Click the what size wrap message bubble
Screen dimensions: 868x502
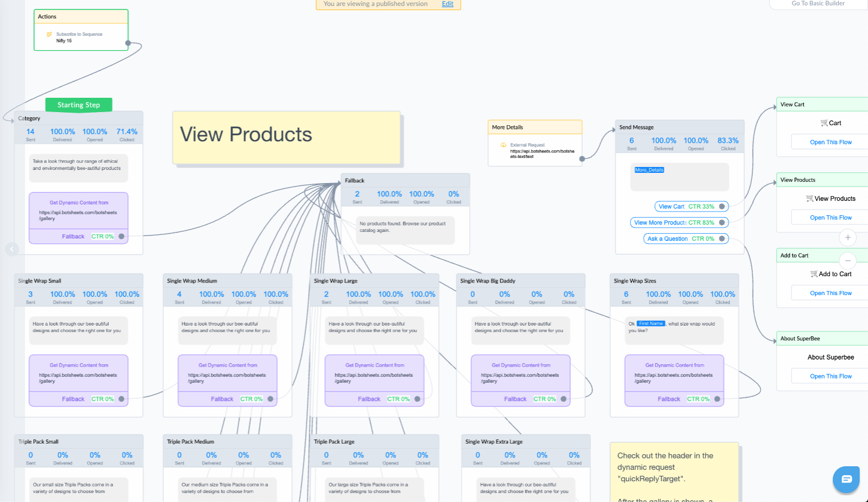[674, 330]
